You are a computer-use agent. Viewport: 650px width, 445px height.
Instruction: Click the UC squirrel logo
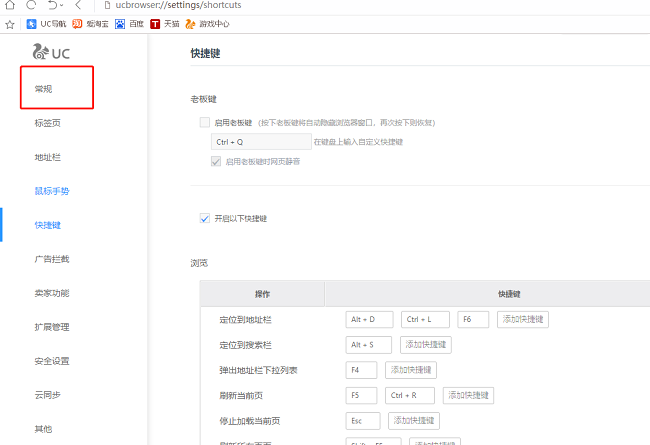tap(51, 52)
